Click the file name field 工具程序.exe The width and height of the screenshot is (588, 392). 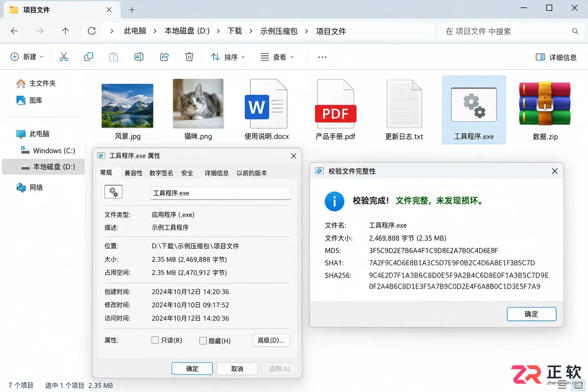tap(221, 193)
